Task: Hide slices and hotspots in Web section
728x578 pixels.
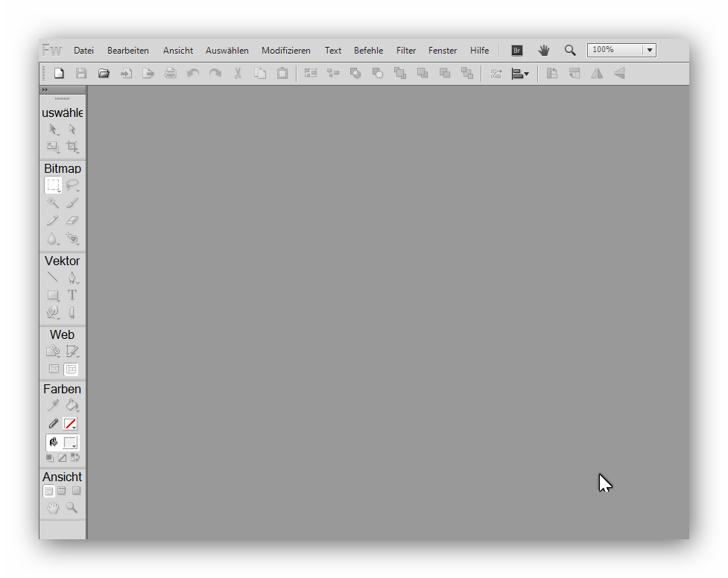Action: click(54, 369)
